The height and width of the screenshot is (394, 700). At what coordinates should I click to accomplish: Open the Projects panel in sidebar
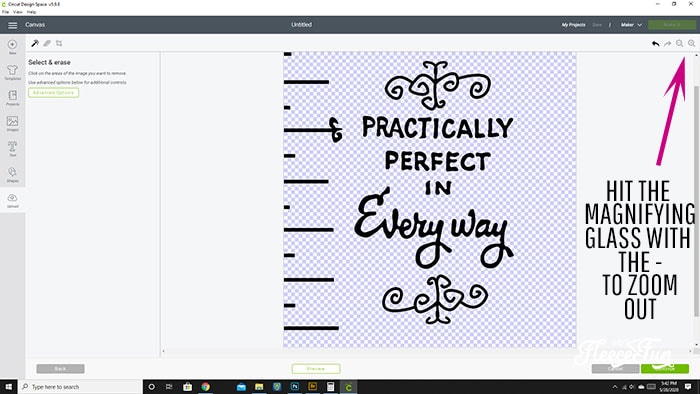pos(12,98)
